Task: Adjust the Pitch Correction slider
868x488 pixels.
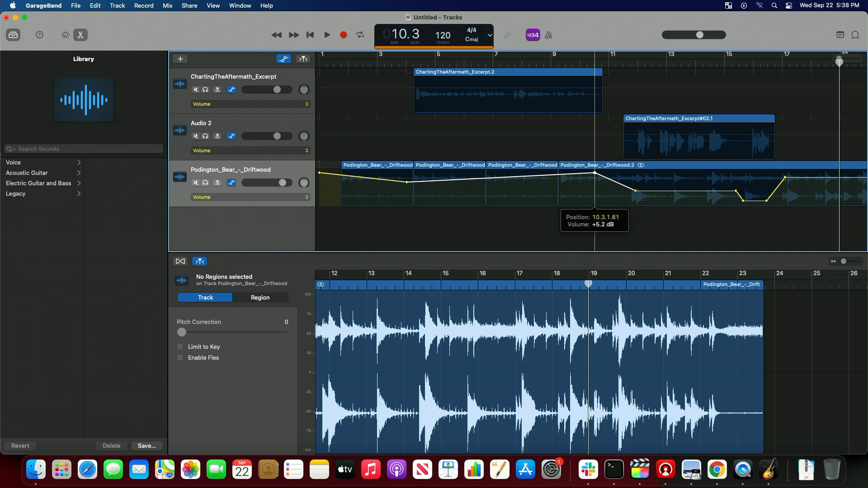Action: click(x=182, y=332)
